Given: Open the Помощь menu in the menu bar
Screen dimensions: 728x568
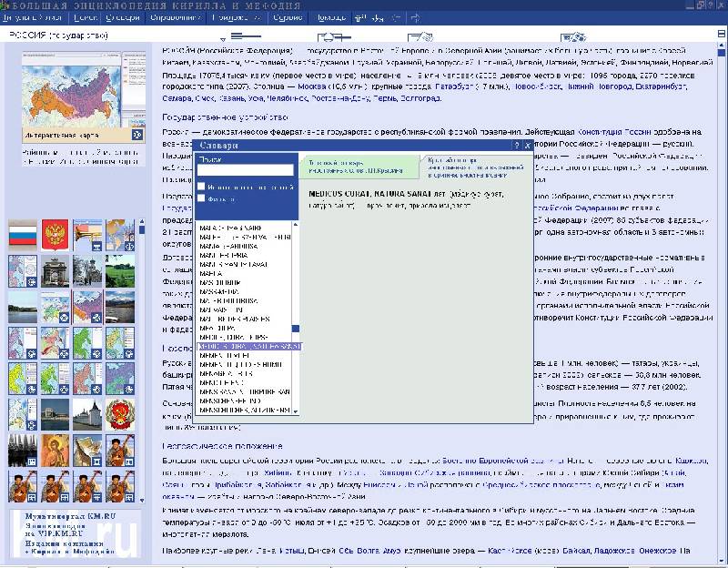Looking at the screenshot, I should coord(331,17).
